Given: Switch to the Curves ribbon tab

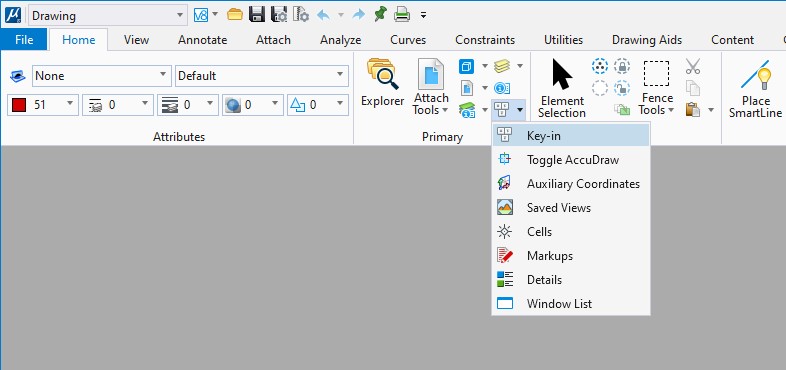Looking at the screenshot, I should 408,40.
